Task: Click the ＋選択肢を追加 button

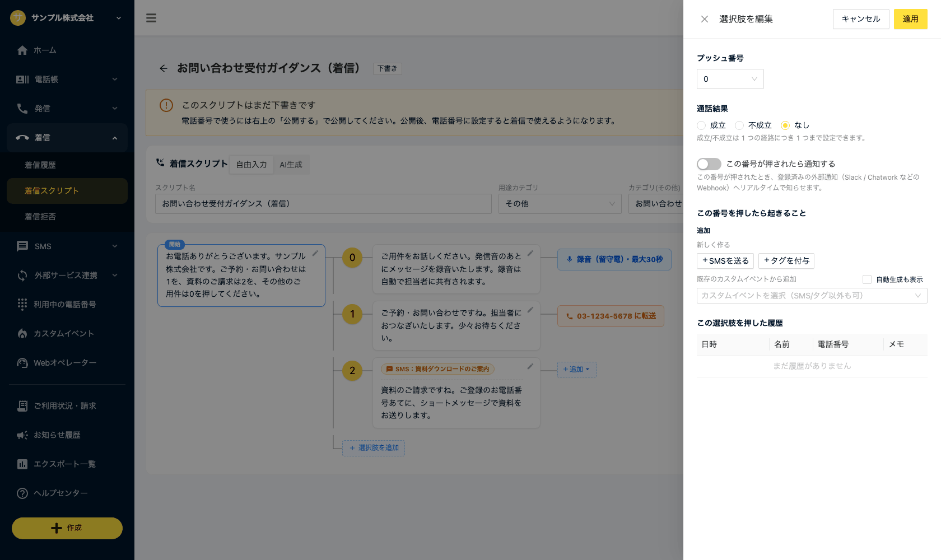Action: pyautogui.click(x=374, y=448)
